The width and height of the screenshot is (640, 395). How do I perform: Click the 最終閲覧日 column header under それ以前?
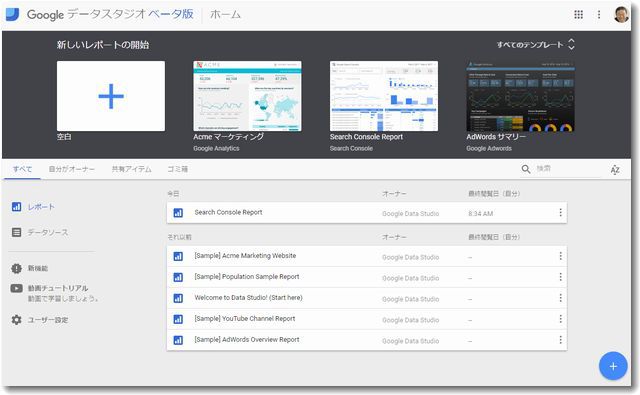[494, 237]
